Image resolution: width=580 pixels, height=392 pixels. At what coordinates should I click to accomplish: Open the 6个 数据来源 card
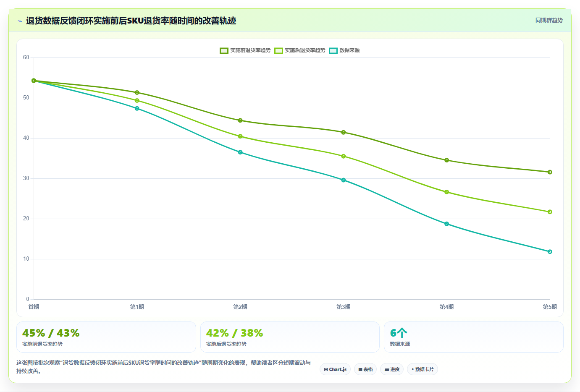pyautogui.click(x=474, y=337)
